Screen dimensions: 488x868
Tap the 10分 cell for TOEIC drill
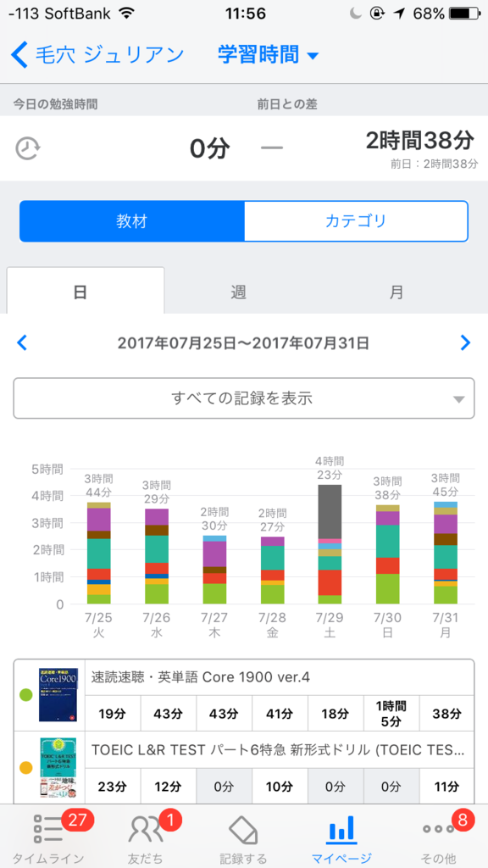coord(280,786)
